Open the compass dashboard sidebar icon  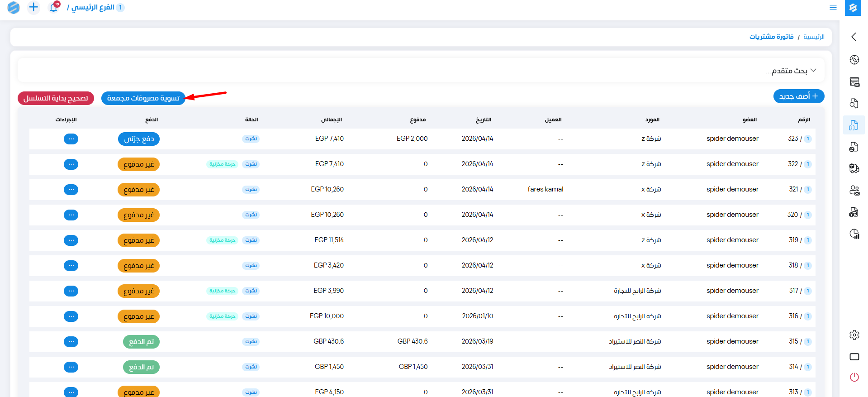pyautogui.click(x=854, y=60)
